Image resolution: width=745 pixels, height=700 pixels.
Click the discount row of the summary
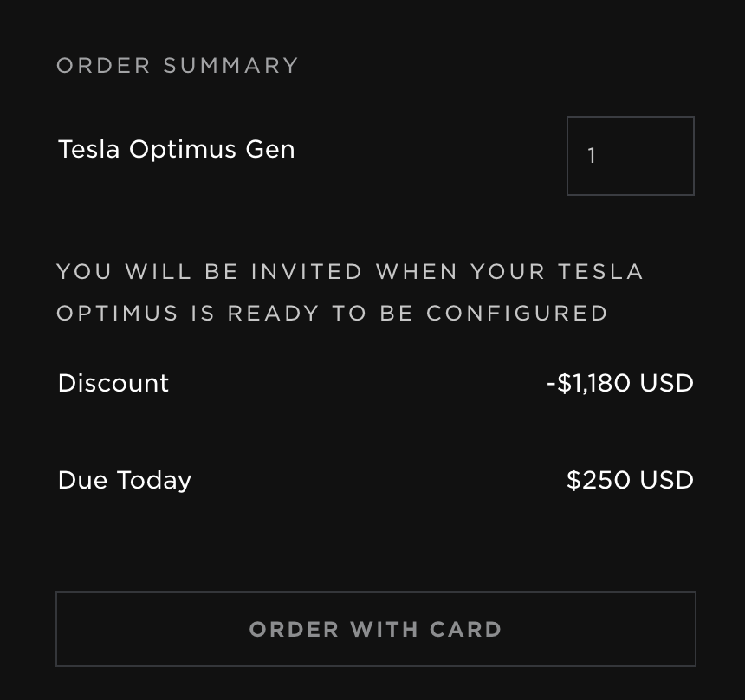point(375,383)
